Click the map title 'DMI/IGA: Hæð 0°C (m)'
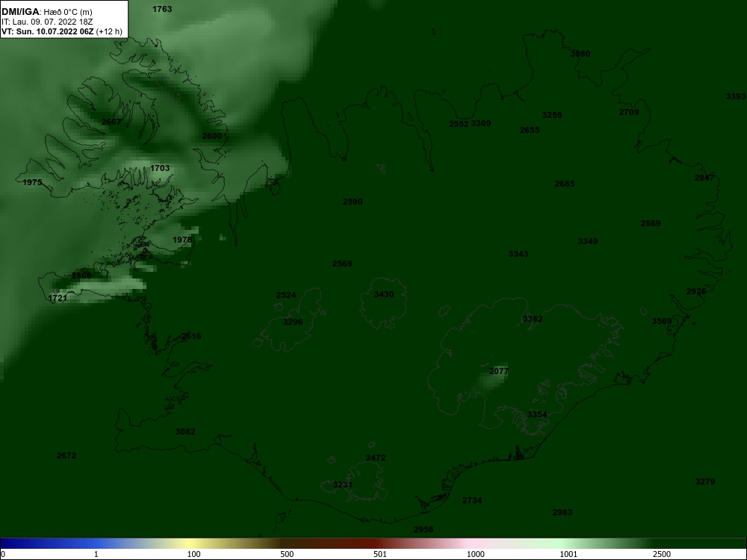 (46, 12)
